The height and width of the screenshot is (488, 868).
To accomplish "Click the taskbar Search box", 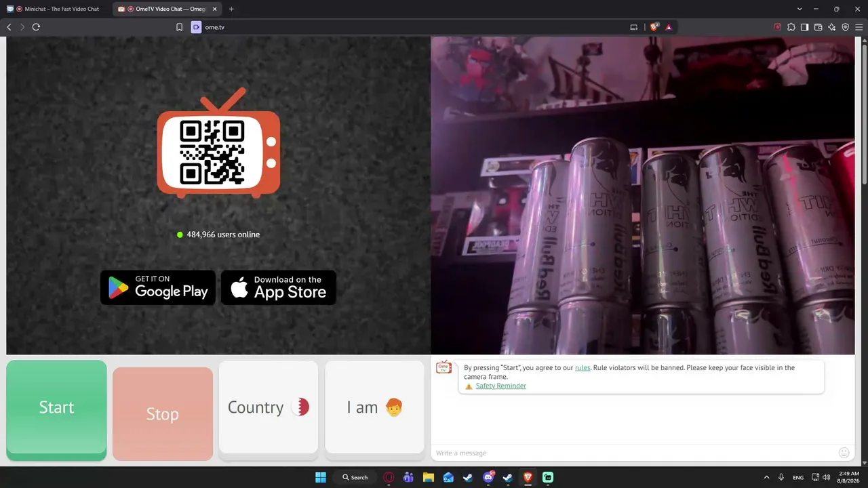I will 355,477.
